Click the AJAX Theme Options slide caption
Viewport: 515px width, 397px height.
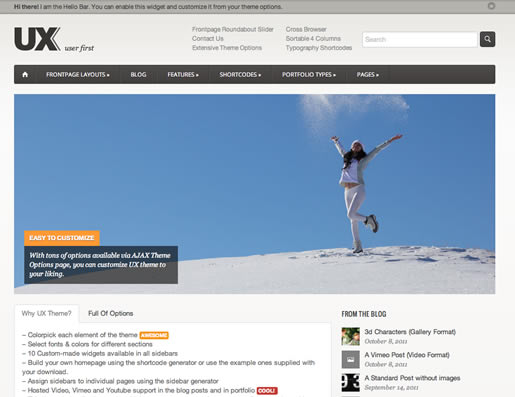click(101, 265)
